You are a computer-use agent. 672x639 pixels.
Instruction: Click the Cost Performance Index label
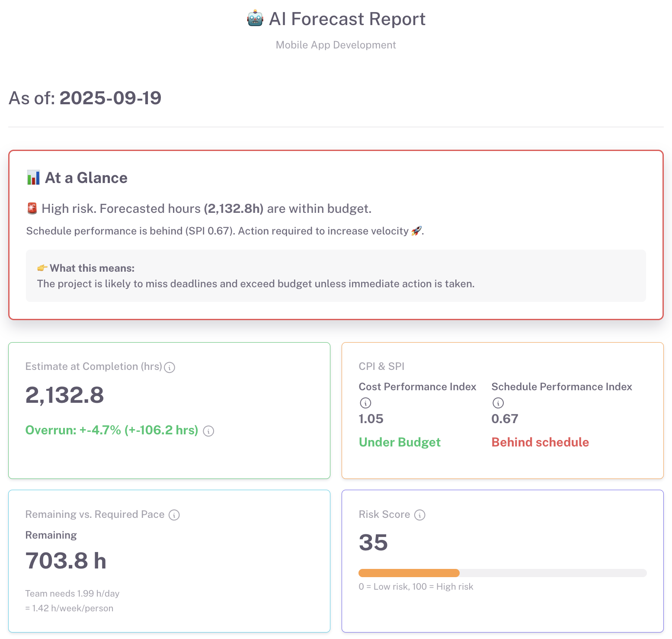[x=417, y=387]
